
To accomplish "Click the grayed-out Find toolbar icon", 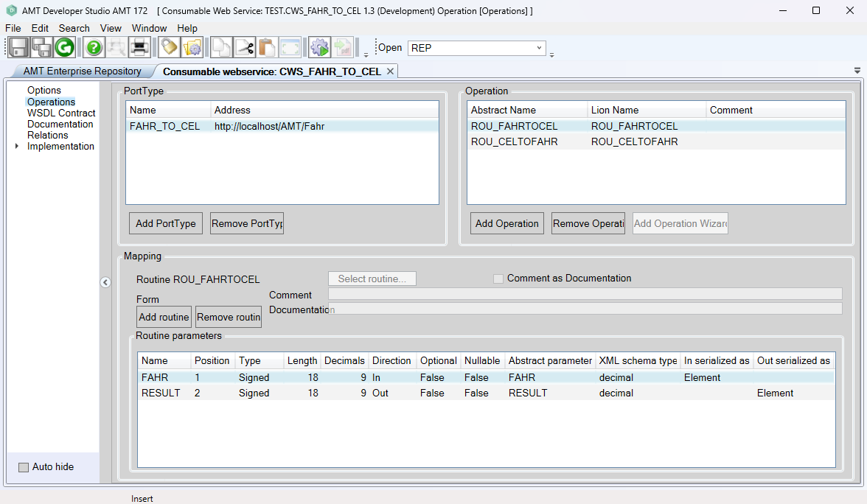I will [116, 47].
